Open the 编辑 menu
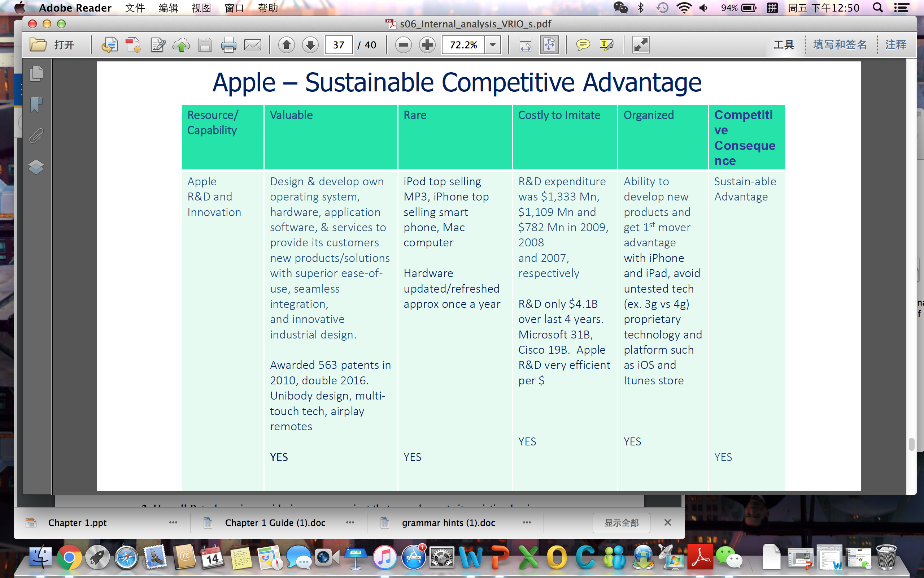 pyautogui.click(x=169, y=8)
